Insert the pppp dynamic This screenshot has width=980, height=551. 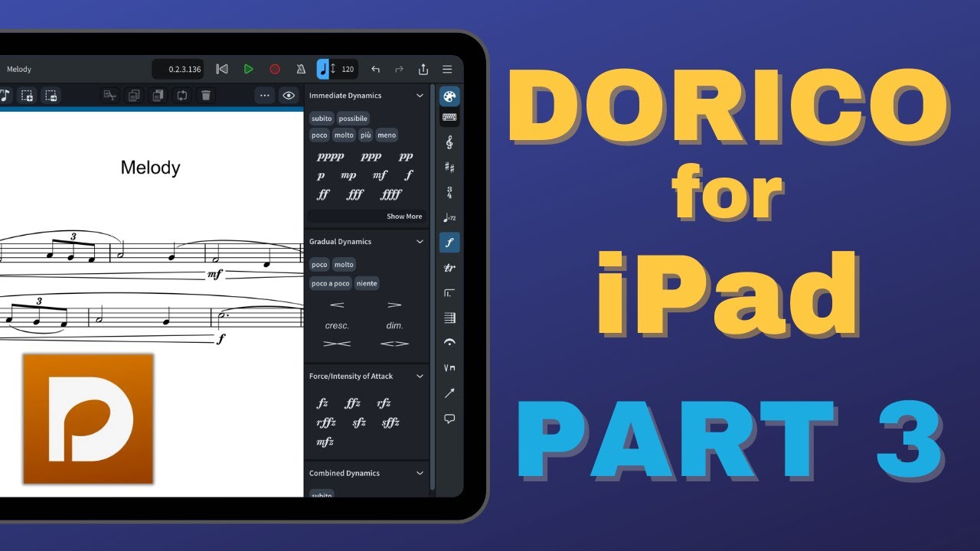pyautogui.click(x=331, y=157)
